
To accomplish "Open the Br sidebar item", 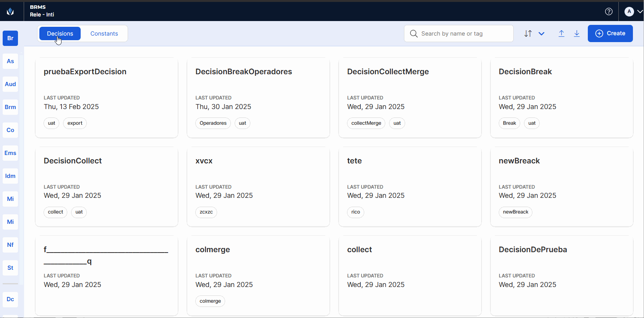I will (x=10, y=38).
